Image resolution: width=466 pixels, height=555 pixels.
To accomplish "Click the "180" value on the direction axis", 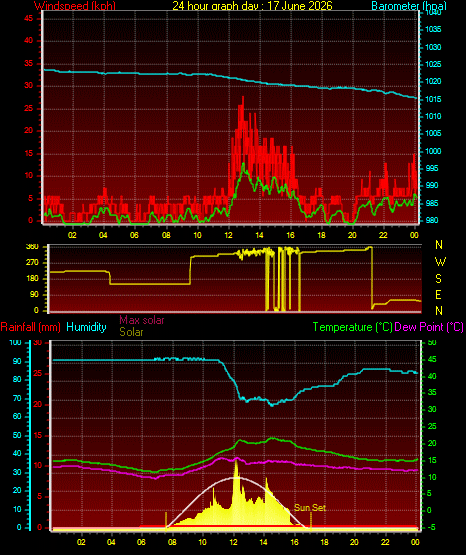I will [x=32, y=279].
